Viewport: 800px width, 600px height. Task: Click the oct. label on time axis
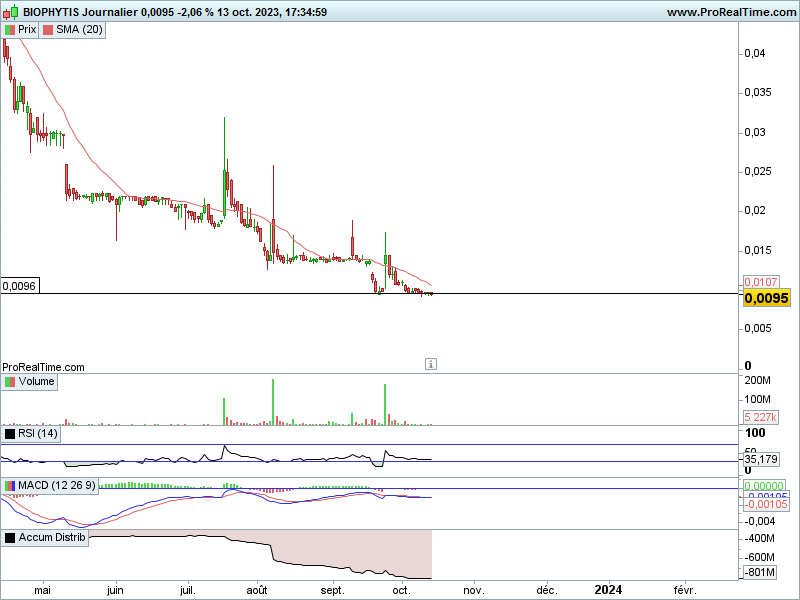pyautogui.click(x=402, y=590)
